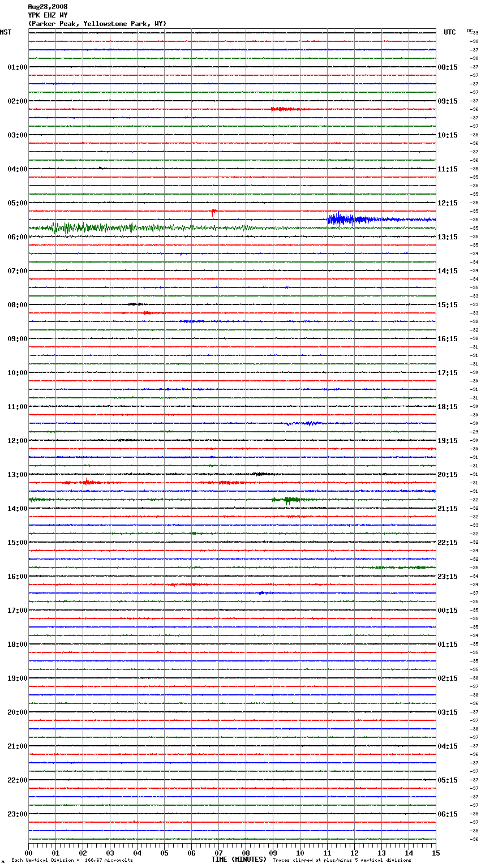Click the 11:15 UTC time label

(448, 169)
